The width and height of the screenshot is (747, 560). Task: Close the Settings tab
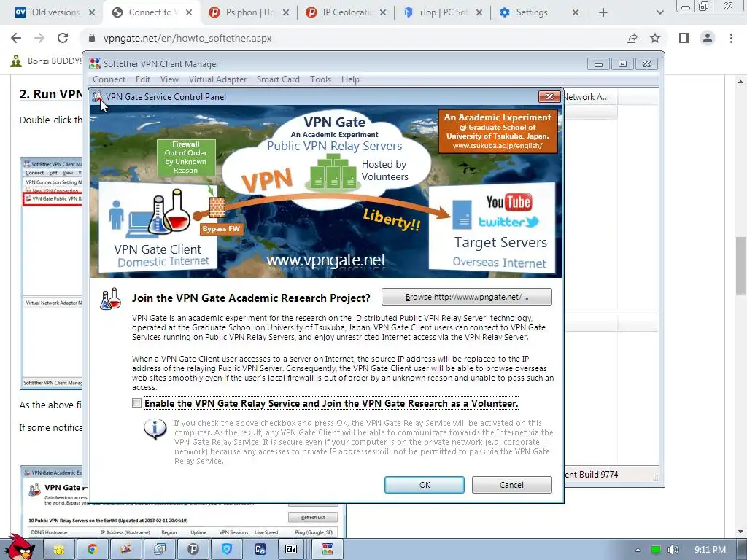click(x=576, y=12)
